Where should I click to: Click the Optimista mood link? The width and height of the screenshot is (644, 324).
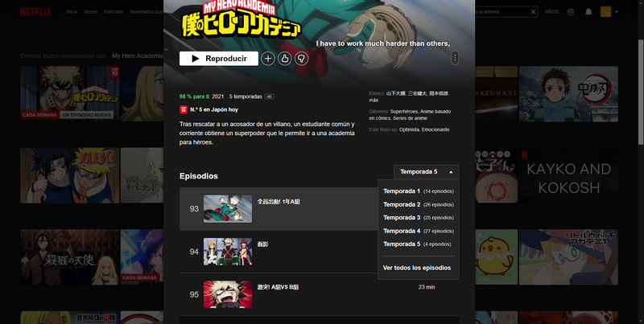[x=410, y=129]
